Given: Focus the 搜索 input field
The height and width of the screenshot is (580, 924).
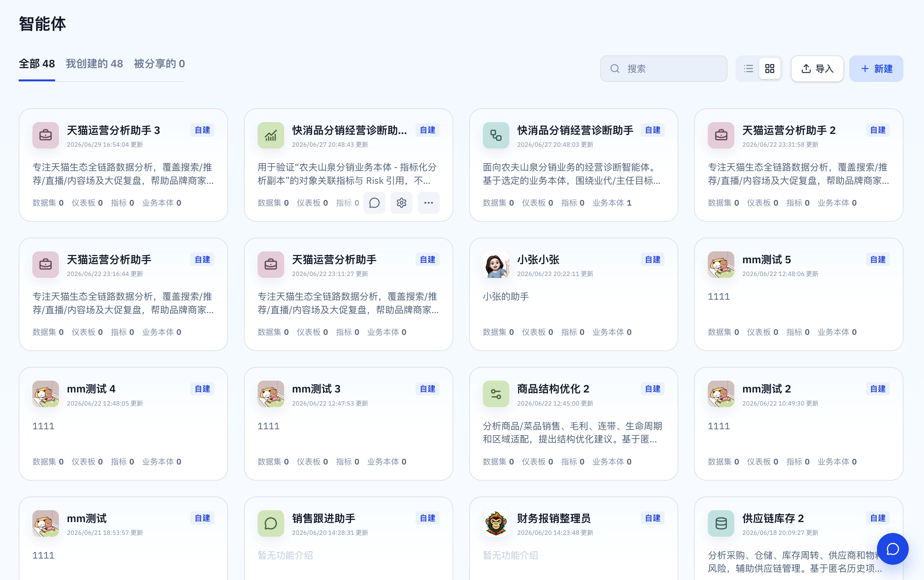Looking at the screenshot, I should point(664,69).
